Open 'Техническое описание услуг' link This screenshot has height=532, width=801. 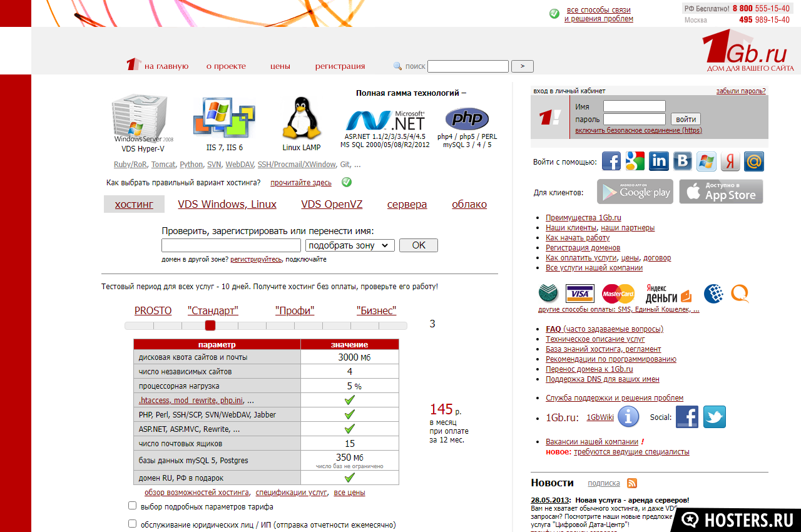(x=595, y=339)
